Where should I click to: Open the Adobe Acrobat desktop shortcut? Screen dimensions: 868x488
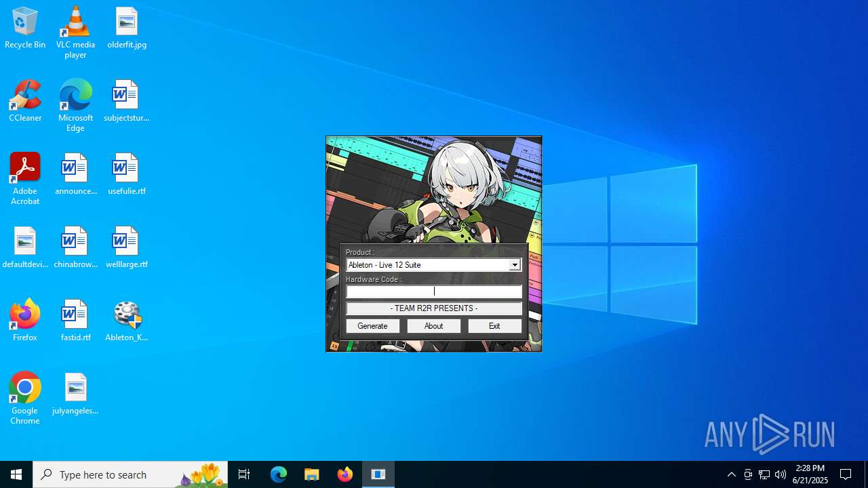[x=25, y=179]
